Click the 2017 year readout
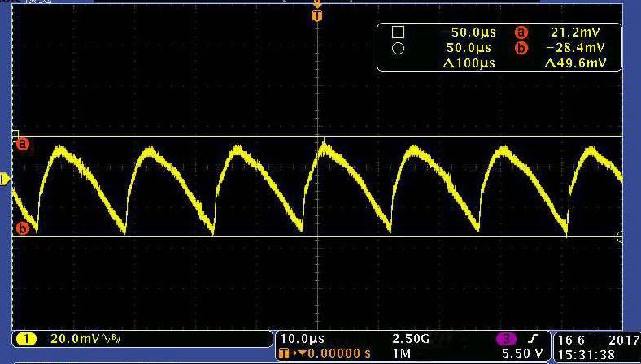This screenshot has height=364, width=641. coord(623,340)
